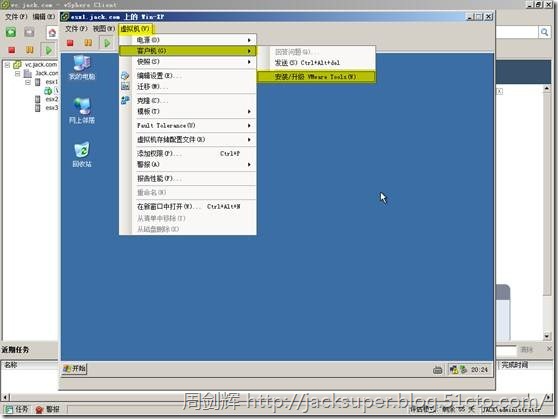Collapse the Jack.com datacenter node
This screenshot has height=419, width=558.
17,74
